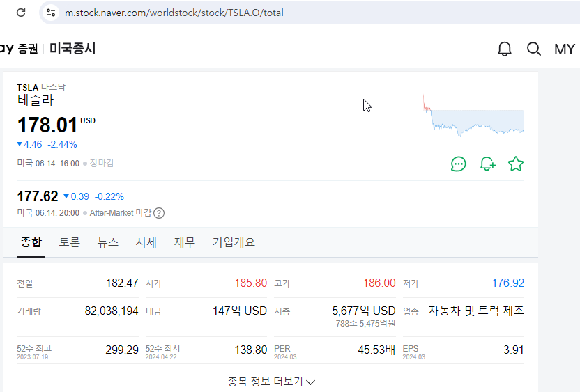Click the high price 186.00

[x=379, y=283]
